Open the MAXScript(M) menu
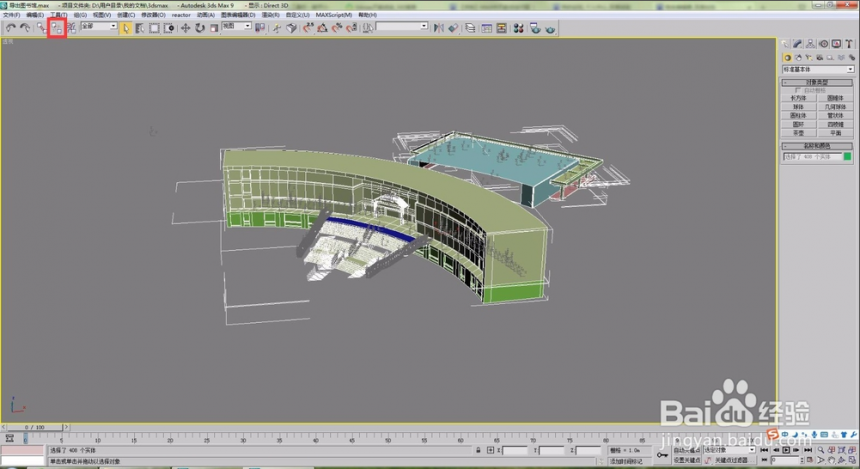860x469 pixels. pos(333,15)
